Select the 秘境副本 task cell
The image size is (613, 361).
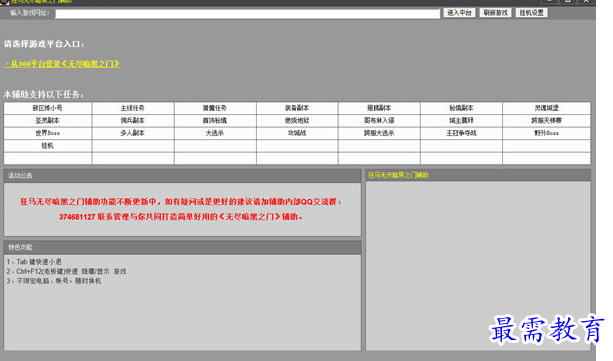pos(461,108)
